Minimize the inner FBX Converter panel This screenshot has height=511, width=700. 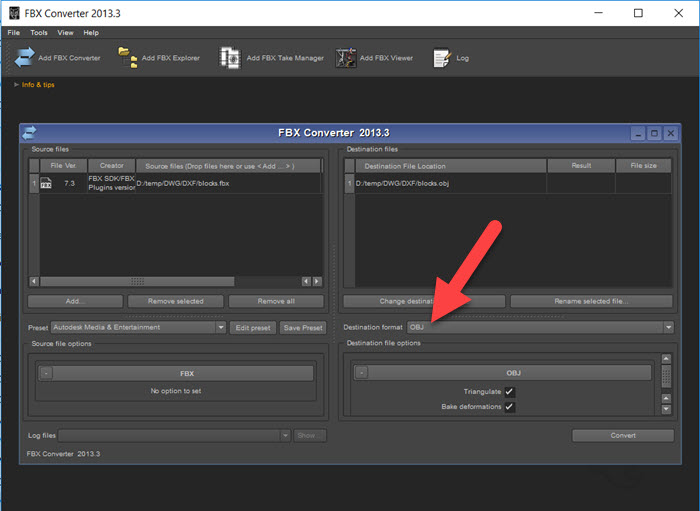pyautogui.click(x=638, y=133)
